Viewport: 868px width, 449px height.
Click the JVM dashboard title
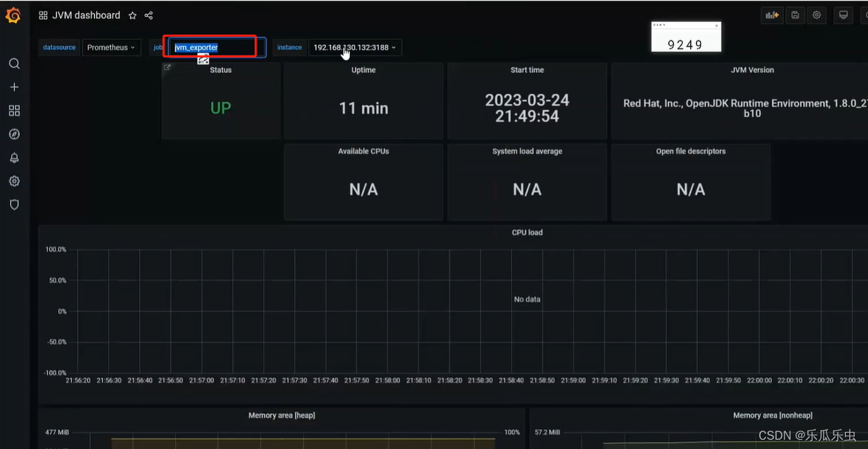click(86, 15)
